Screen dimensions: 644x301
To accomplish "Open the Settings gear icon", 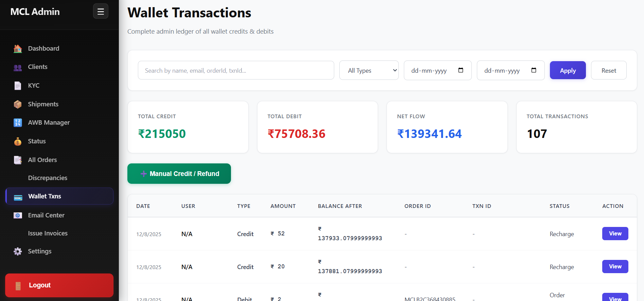I will click(x=17, y=251).
